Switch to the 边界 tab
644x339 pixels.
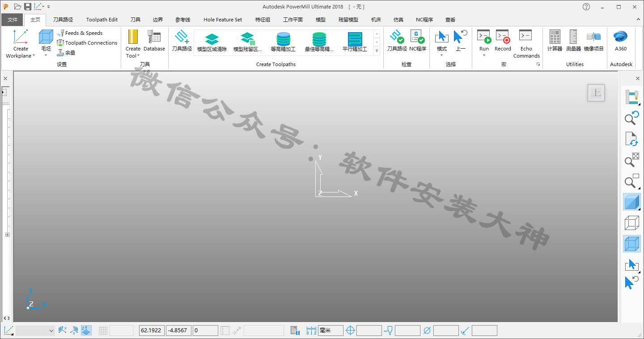(x=158, y=20)
